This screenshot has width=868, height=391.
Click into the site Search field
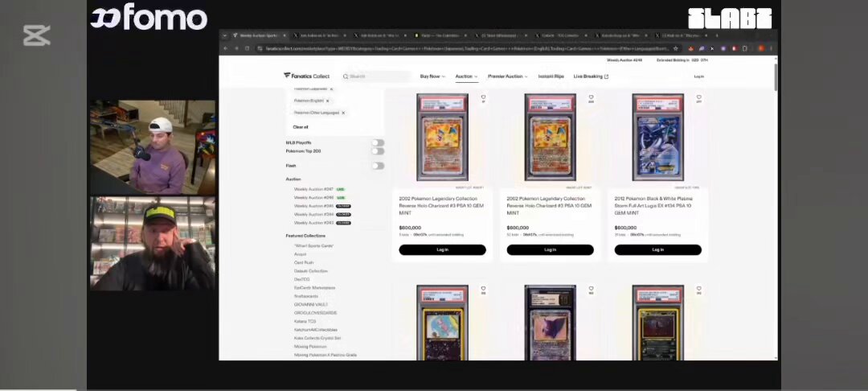376,76
